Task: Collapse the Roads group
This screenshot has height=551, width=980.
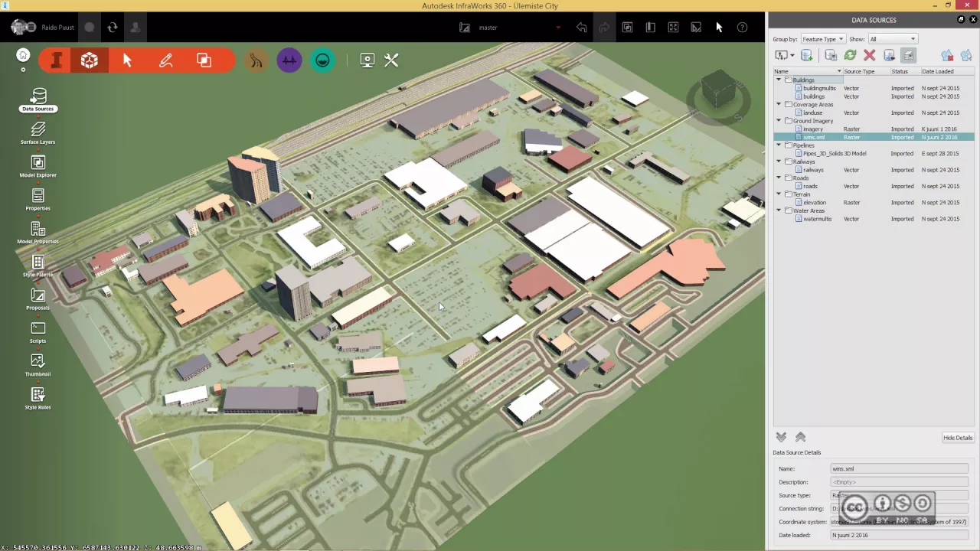Action: click(779, 178)
